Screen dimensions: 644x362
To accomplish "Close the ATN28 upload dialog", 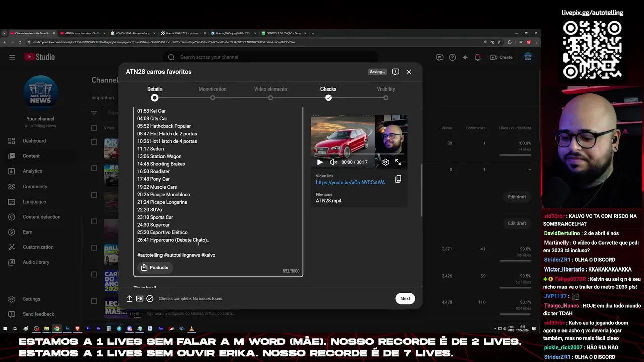I will point(409,72).
